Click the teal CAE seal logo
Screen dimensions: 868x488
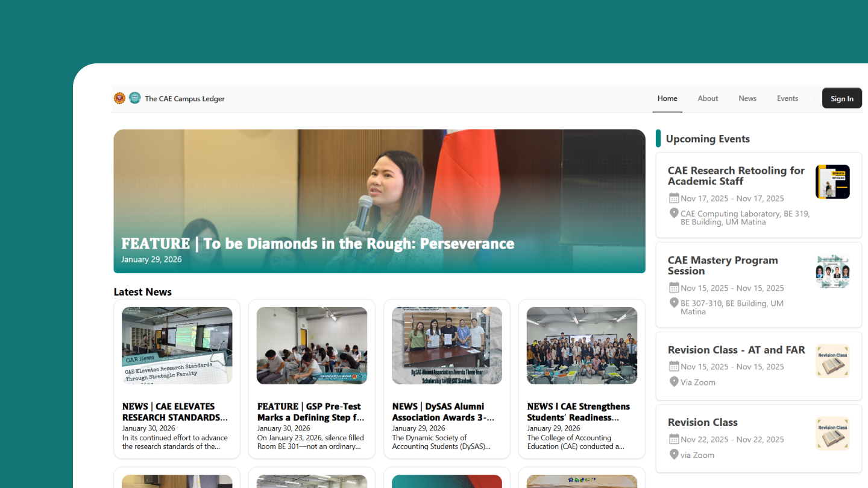click(x=135, y=98)
